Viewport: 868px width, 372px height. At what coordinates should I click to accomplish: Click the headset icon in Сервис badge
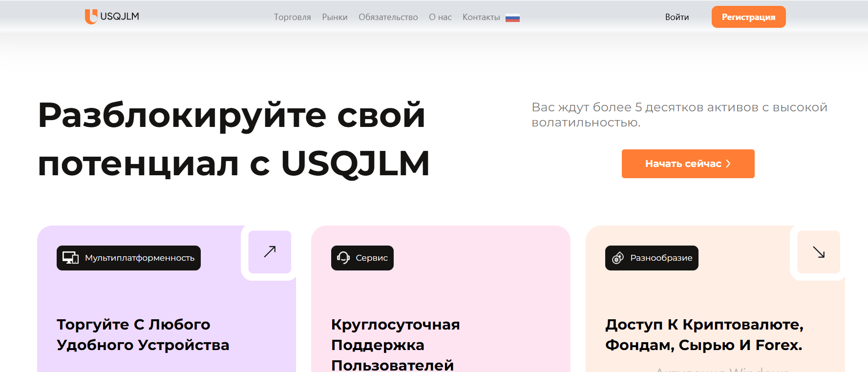(343, 258)
